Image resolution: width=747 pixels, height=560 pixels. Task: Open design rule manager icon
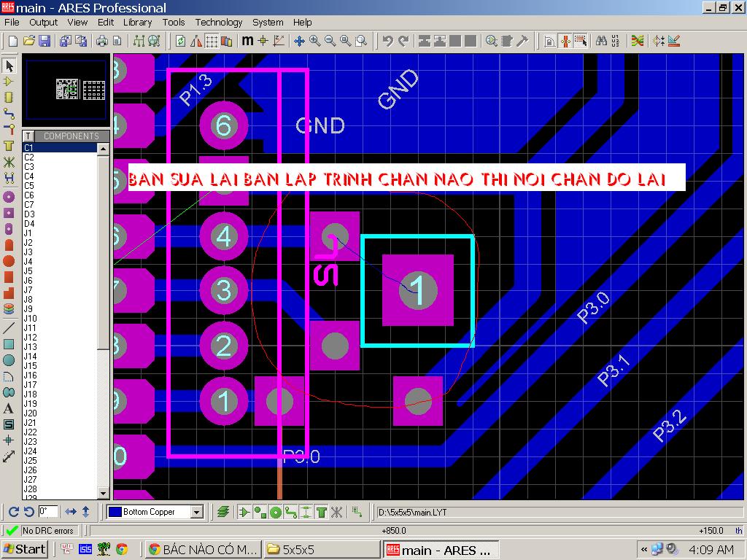tap(674, 42)
